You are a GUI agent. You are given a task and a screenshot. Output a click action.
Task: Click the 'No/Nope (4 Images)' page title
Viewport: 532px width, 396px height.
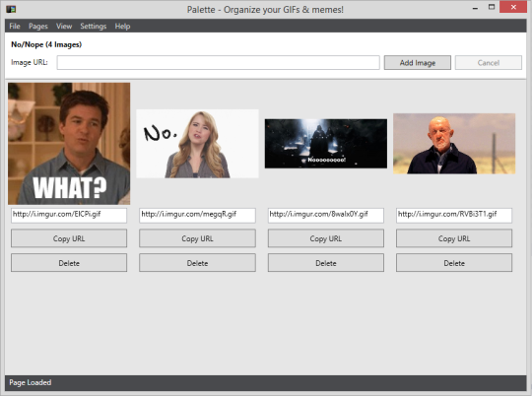point(46,44)
